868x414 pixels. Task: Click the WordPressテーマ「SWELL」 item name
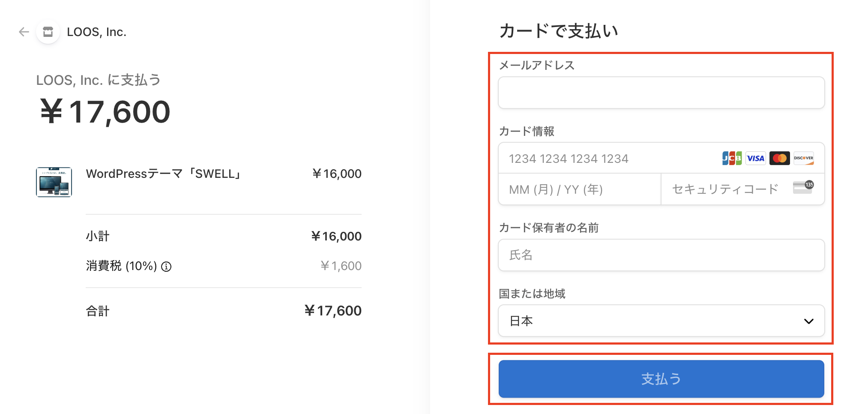(165, 174)
